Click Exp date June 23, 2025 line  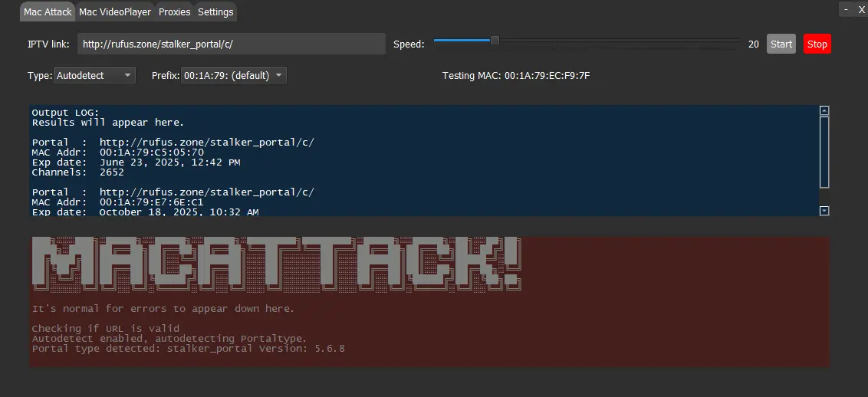point(136,162)
